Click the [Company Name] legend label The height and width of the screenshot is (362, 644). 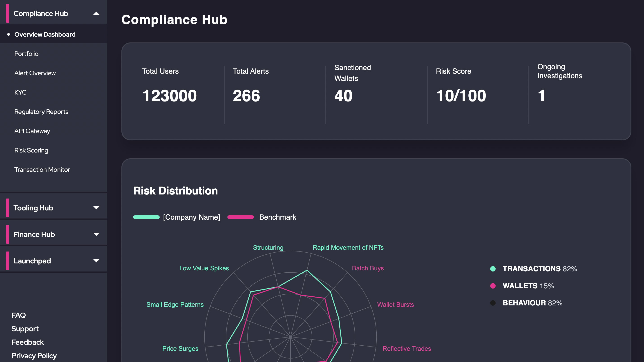[x=192, y=217]
